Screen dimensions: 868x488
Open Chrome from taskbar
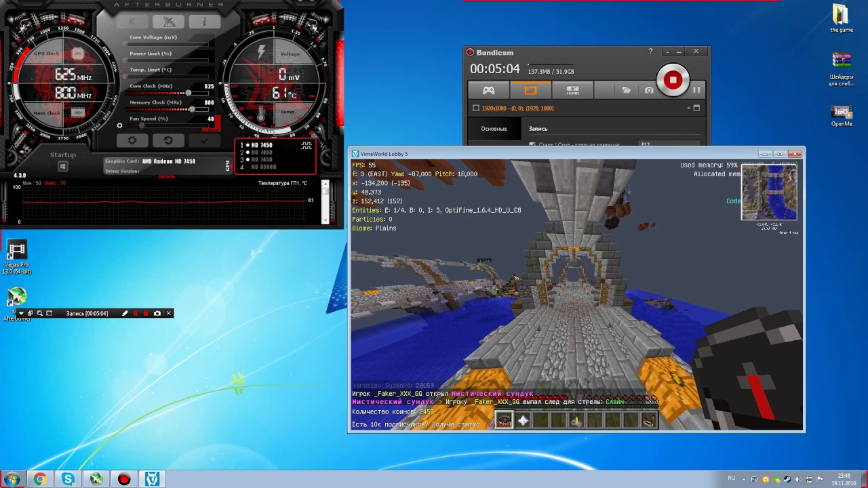coord(40,479)
